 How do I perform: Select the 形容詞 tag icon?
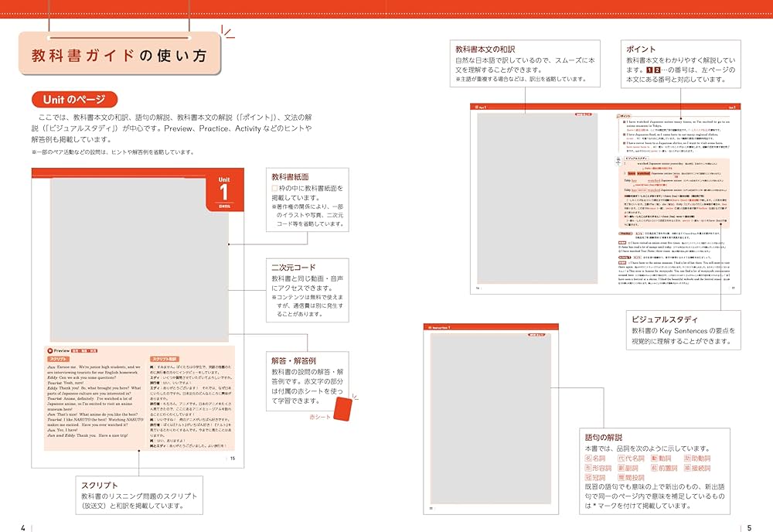[598, 468]
